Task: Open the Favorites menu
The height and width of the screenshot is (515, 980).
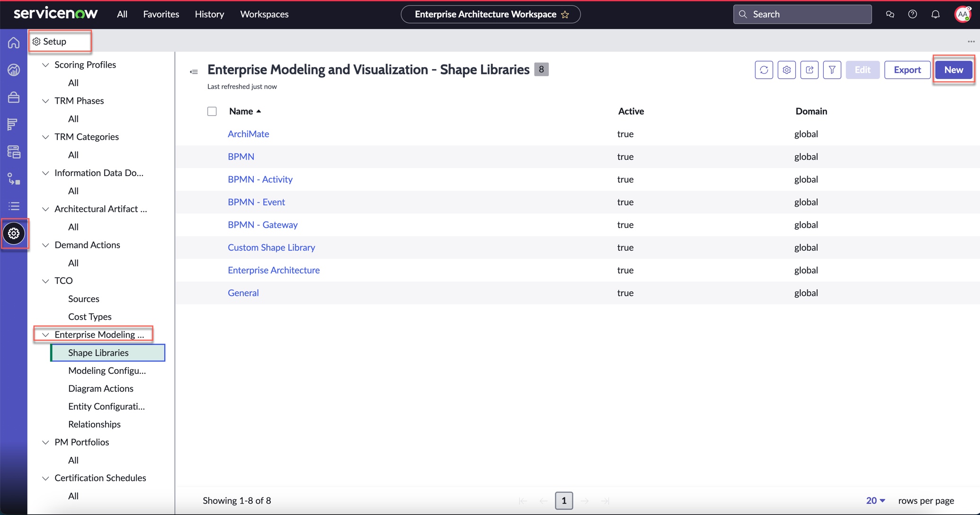Action: pos(161,14)
